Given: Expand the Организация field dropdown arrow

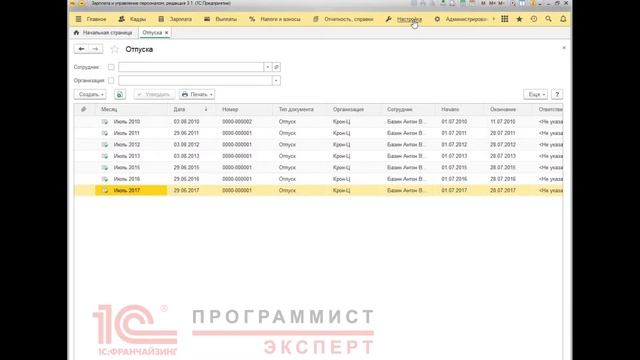Looking at the screenshot, I should pos(276,80).
